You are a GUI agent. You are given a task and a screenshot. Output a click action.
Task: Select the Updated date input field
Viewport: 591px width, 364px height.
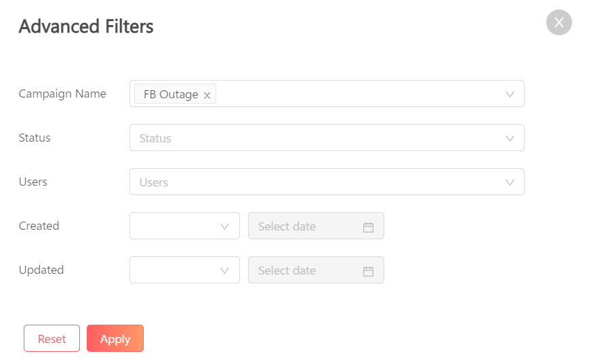[x=316, y=270]
